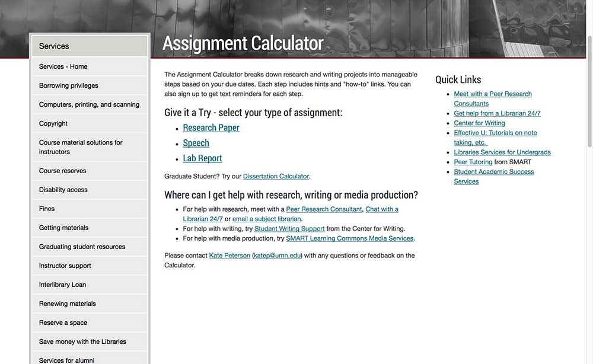
Task: Select Computers, printing, and scanning
Action: tap(90, 104)
